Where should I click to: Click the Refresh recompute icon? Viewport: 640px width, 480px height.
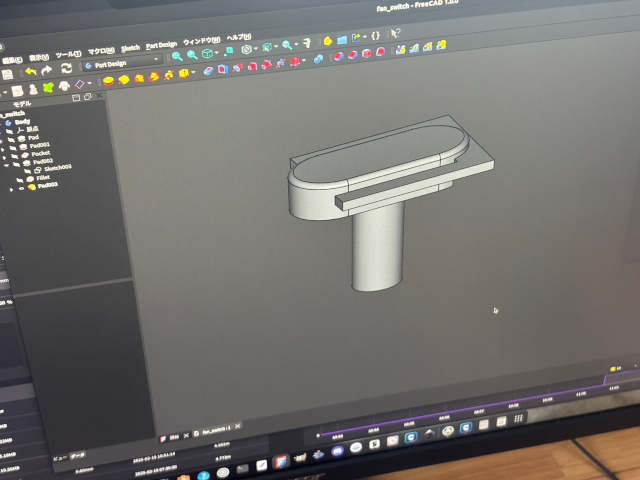pyautogui.click(x=66, y=68)
